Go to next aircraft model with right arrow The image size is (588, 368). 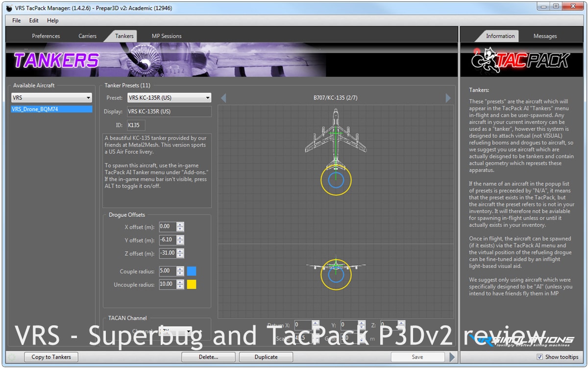(448, 98)
